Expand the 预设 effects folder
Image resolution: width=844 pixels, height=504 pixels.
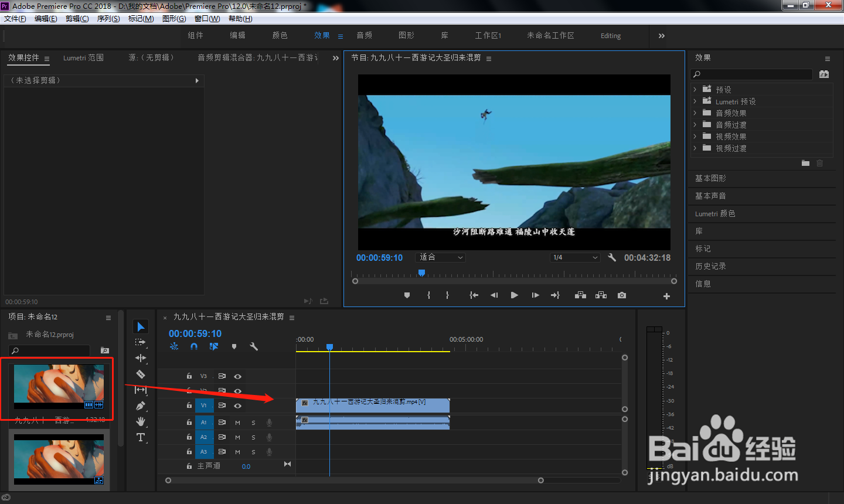click(x=695, y=89)
